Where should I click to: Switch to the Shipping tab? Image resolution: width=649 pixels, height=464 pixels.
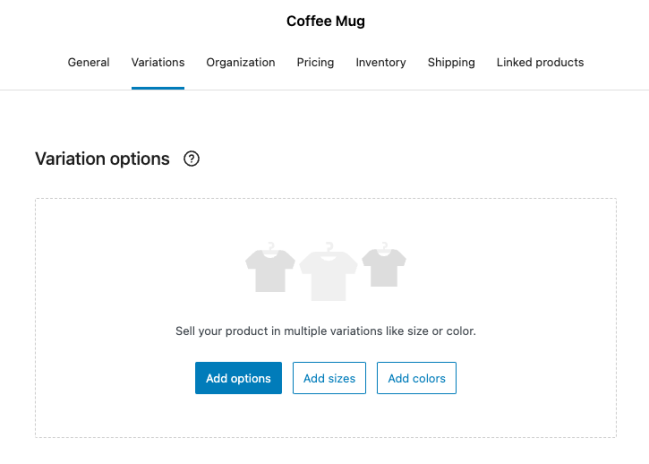click(x=451, y=62)
